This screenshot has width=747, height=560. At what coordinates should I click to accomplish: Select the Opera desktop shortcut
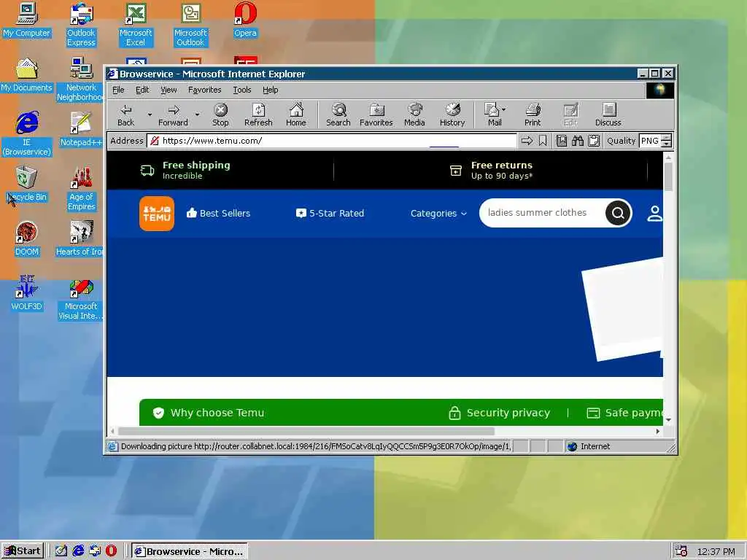coord(245,20)
